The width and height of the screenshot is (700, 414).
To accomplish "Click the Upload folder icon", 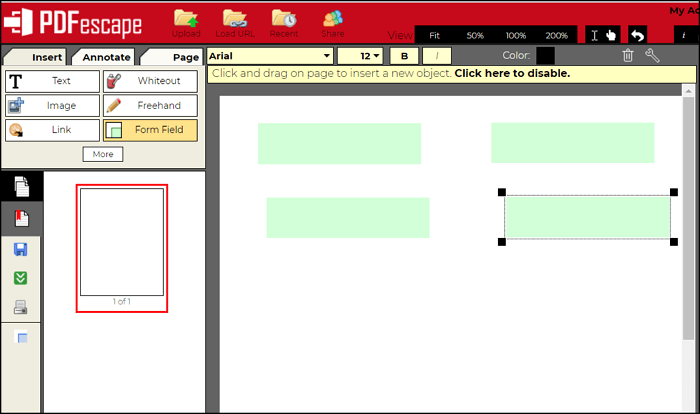I will [186, 21].
